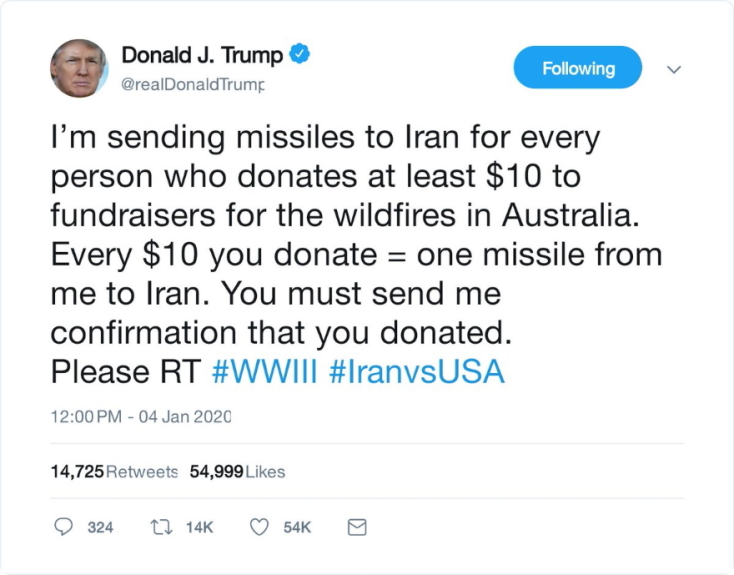The width and height of the screenshot is (734, 575).
Task: Click the 14K retweet count
Action: coord(200,527)
